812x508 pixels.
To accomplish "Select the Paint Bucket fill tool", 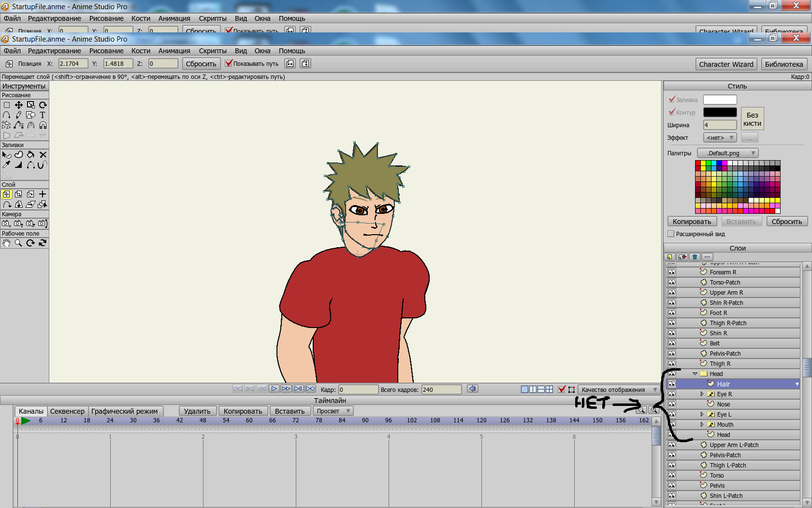I will tap(30, 155).
